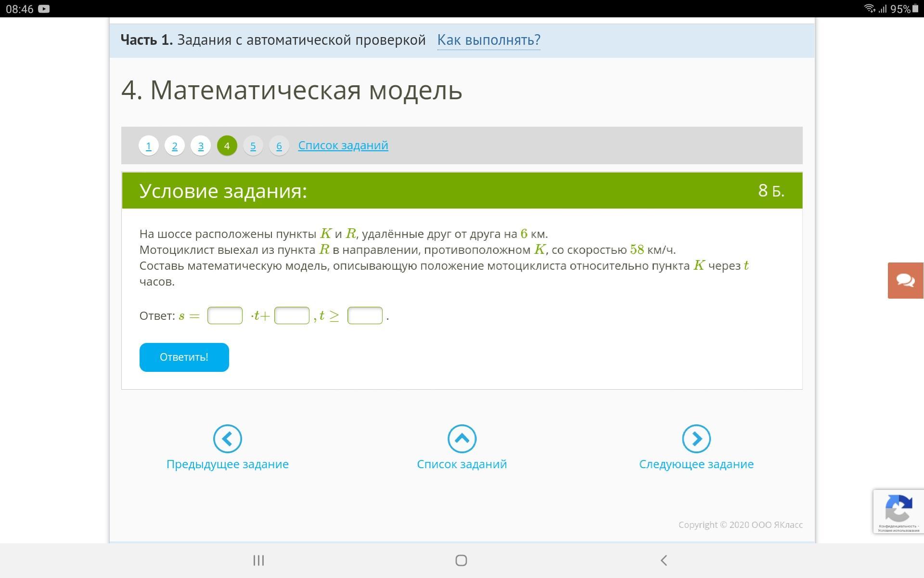Viewport: 924px width, 578px height.
Task: Go to task number 2
Action: point(175,145)
